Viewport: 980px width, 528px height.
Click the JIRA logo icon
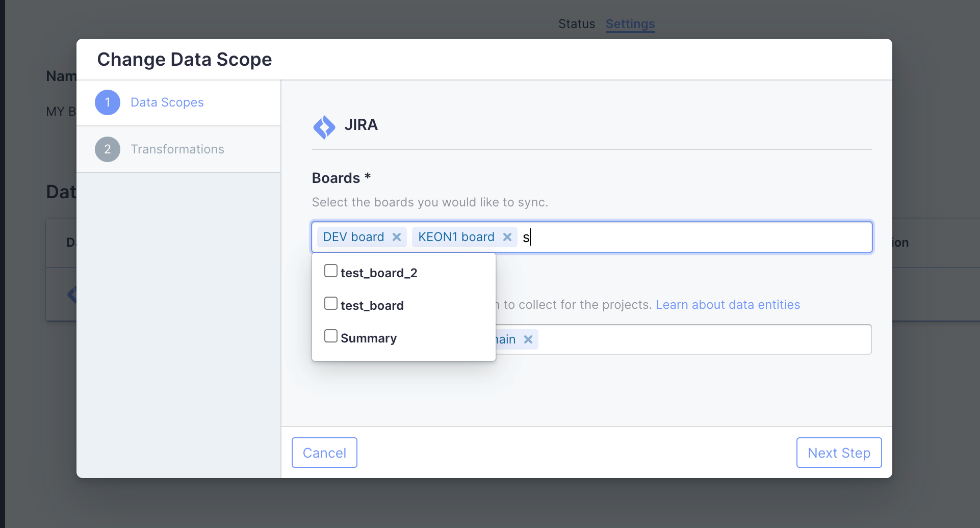point(324,127)
